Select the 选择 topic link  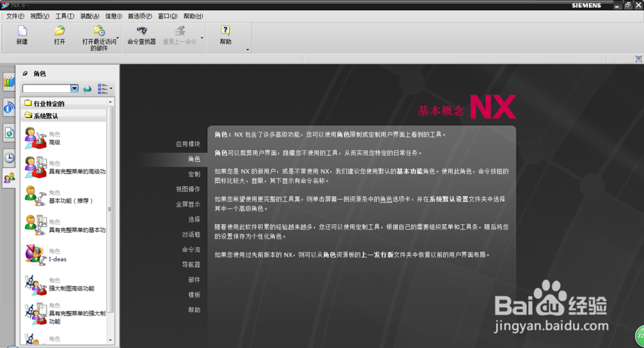point(194,219)
